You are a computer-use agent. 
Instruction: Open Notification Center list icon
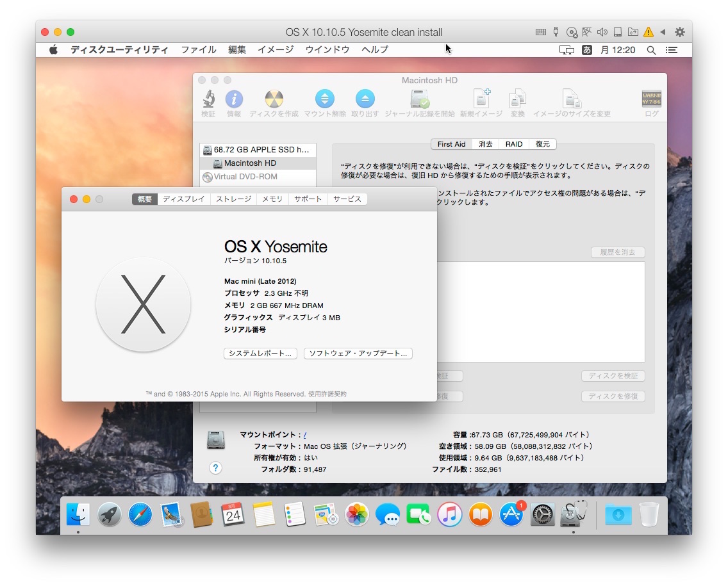tap(672, 50)
